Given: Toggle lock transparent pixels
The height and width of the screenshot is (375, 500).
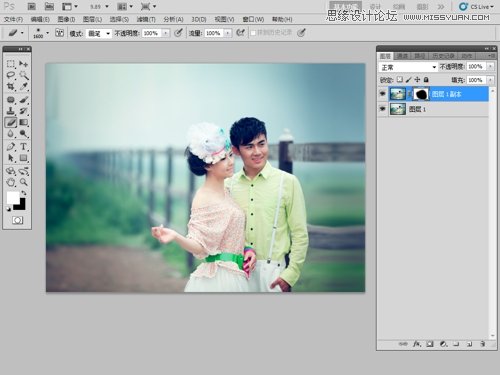Looking at the screenshot, I should point(399,80).
